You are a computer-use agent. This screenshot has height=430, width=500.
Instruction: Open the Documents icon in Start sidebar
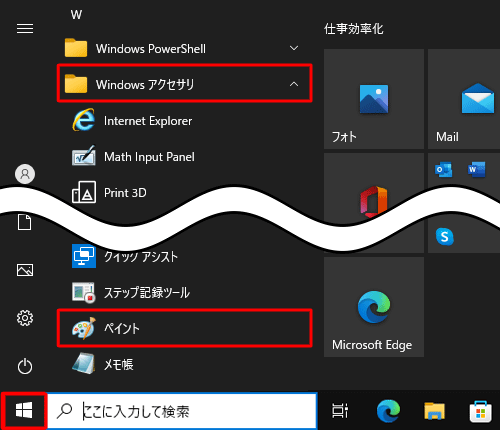click(x=25, y=222)
